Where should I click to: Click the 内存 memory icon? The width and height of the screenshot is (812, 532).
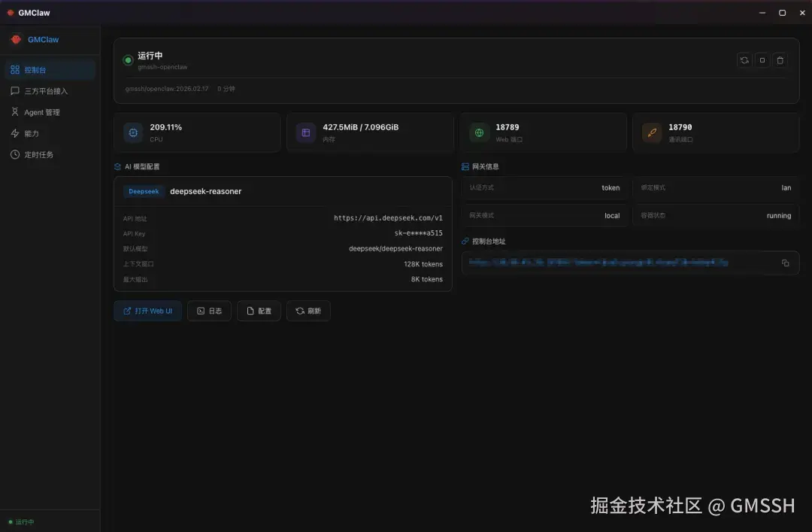pos(305,132)
